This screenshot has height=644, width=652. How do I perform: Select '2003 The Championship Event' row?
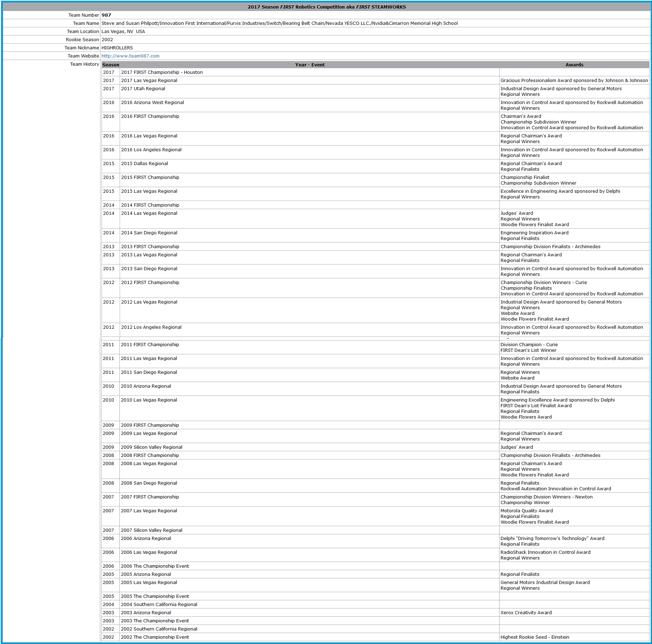pyautogui.click(x=155, y=621)
